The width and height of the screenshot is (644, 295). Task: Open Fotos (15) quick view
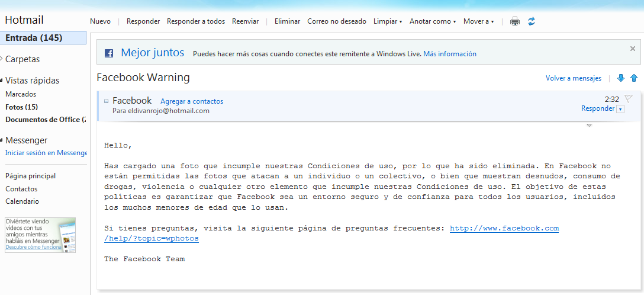[x=21, y=107]
